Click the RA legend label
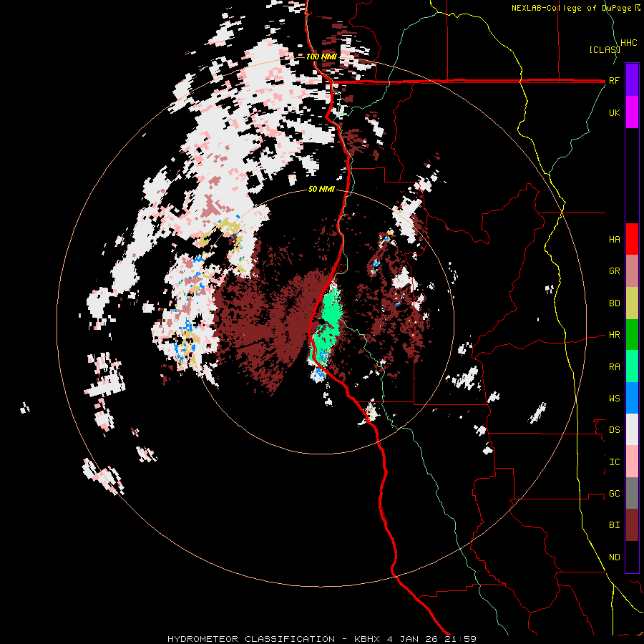Image resolution: width=644 pixels, height=644 pixels. tap(614, 367)
